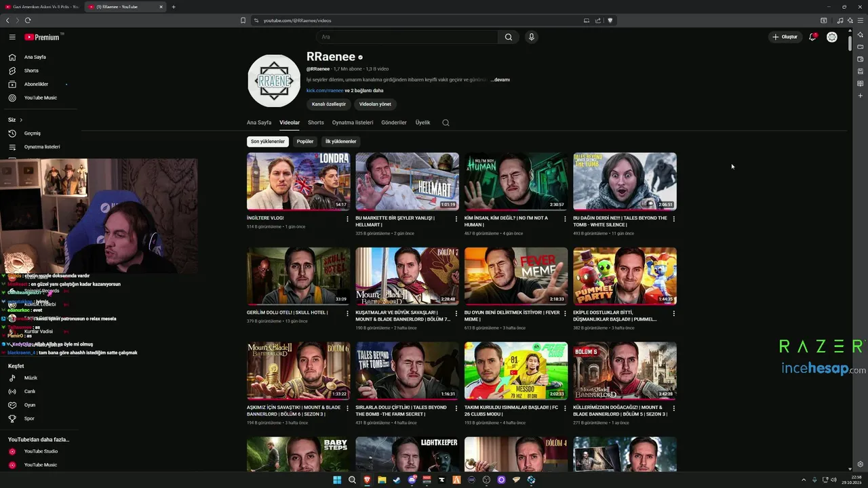Click the Ara search input field
868x488 pixels.
[x=407, y=37]
